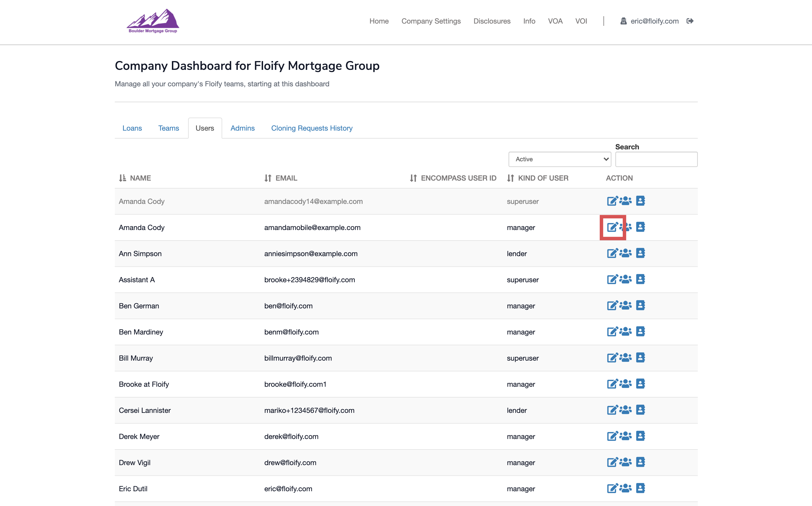View teams icon for Eric Dutil
This screenshot has width=812, height=506.
click(x=626, y=488)
